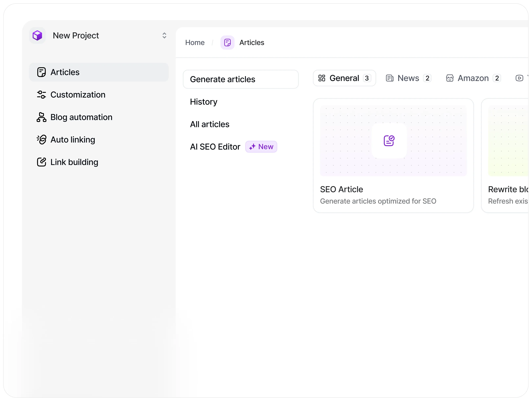
Task: Click the Customization sliders icon
Action: point(41,95)
